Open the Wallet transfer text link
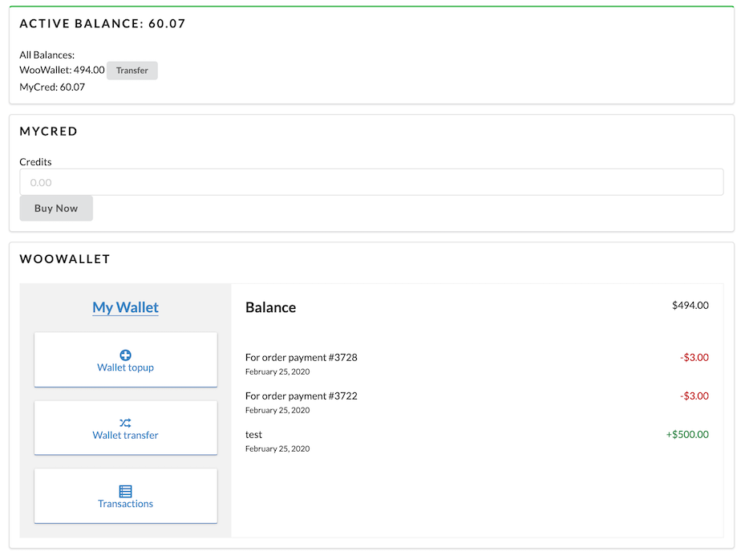741x560 pixels. 125,436
